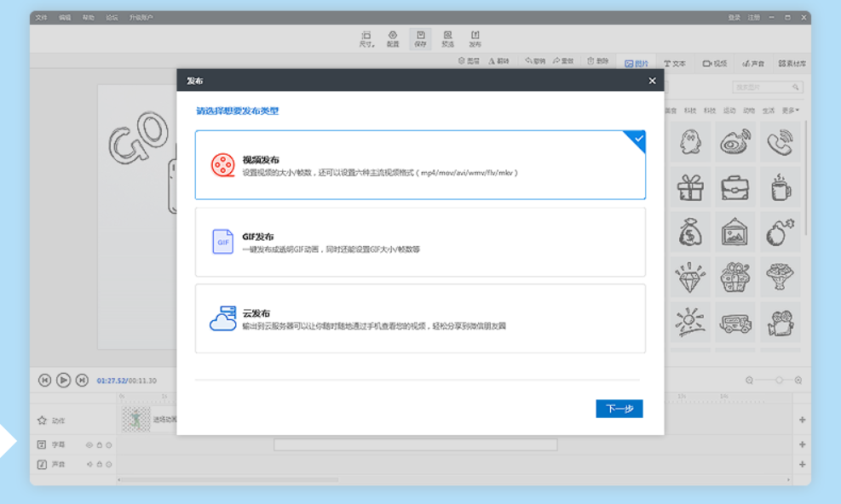Screen dimensions: 841x504
Task: Expand the 更多 category dropdown
Action: tap(791, 111)
